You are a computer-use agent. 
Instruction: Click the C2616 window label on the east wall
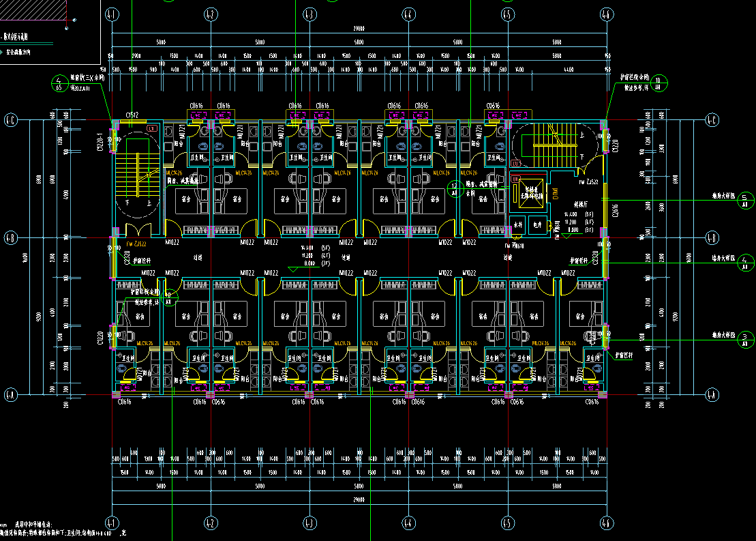tap(615, 210)
